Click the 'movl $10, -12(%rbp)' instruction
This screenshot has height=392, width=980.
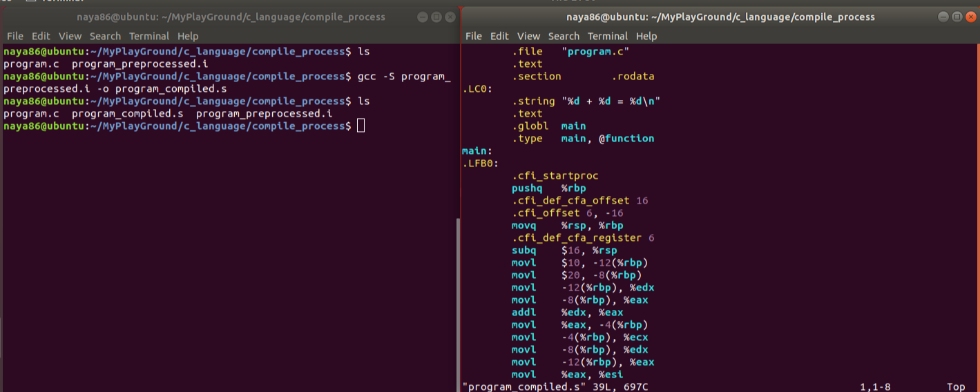click(580, 262)
